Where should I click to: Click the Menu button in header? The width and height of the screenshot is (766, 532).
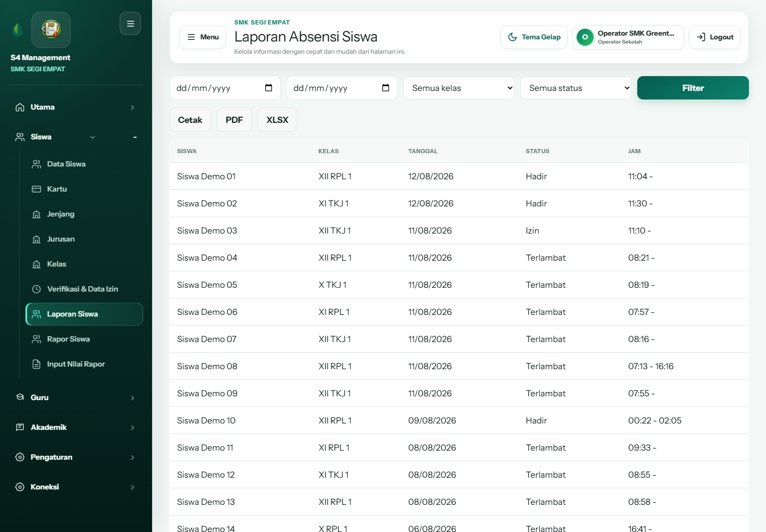coord(203,37)
